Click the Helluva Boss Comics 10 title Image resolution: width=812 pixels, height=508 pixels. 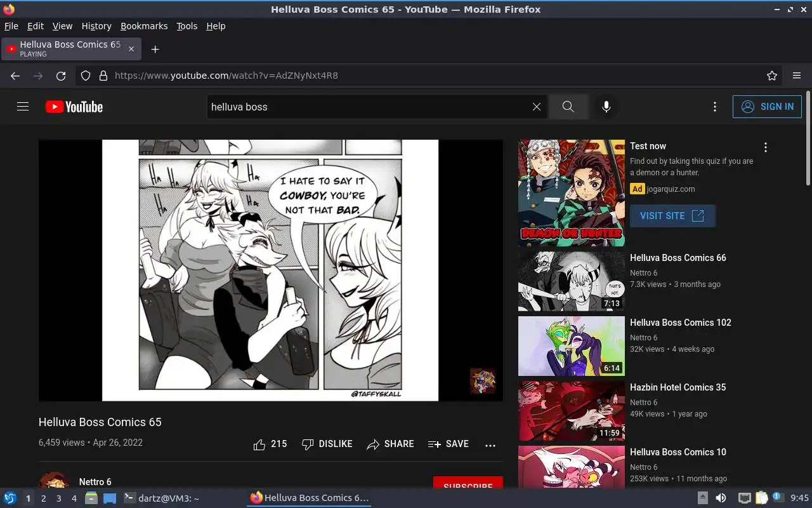(678, 452)
